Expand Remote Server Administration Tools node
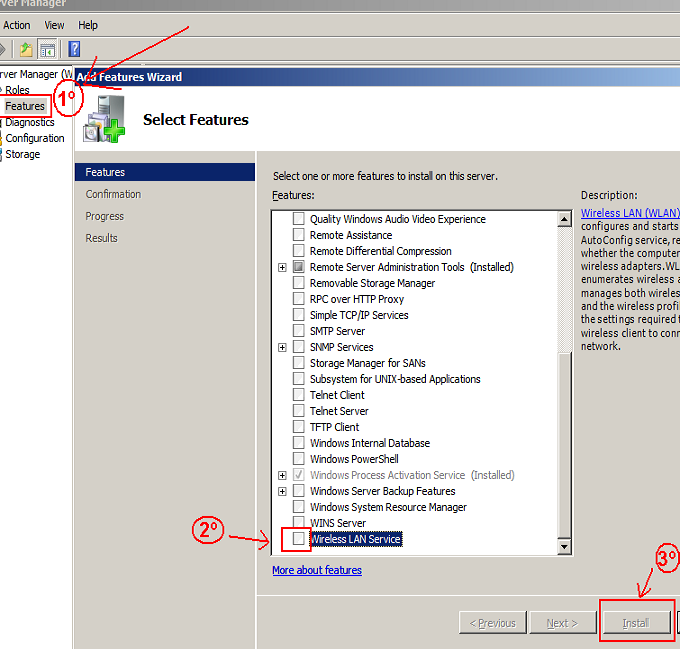This screenshot has height=649, width=680. [x=282, y=267]
